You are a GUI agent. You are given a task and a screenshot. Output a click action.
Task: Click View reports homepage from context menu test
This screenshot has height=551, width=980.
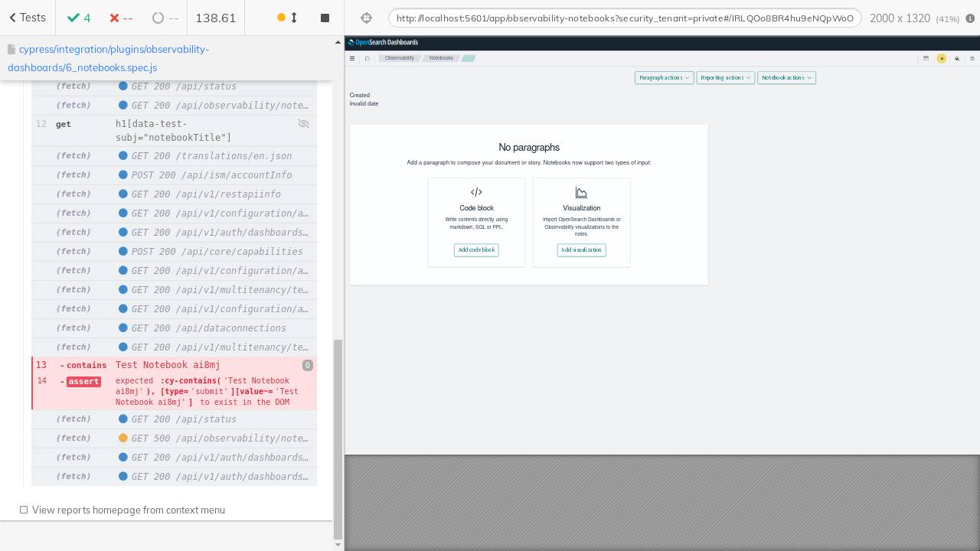[x=128, y=510]
